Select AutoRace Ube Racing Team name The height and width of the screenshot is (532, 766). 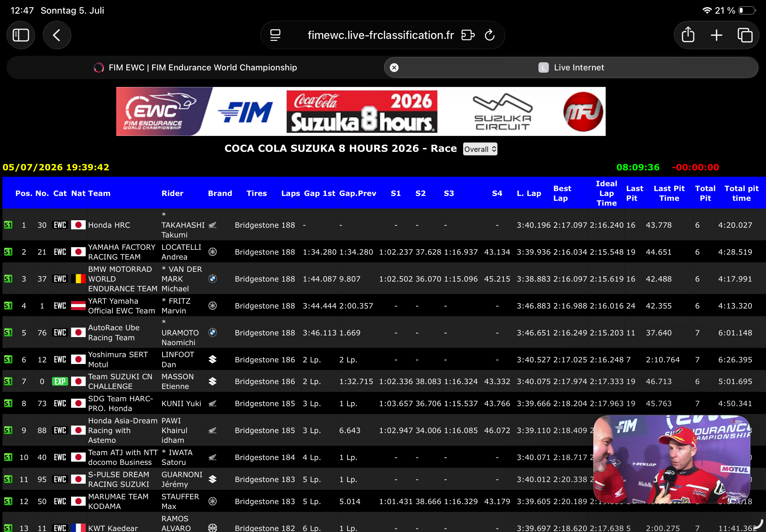pyautogui.click(x=114, y=333)
